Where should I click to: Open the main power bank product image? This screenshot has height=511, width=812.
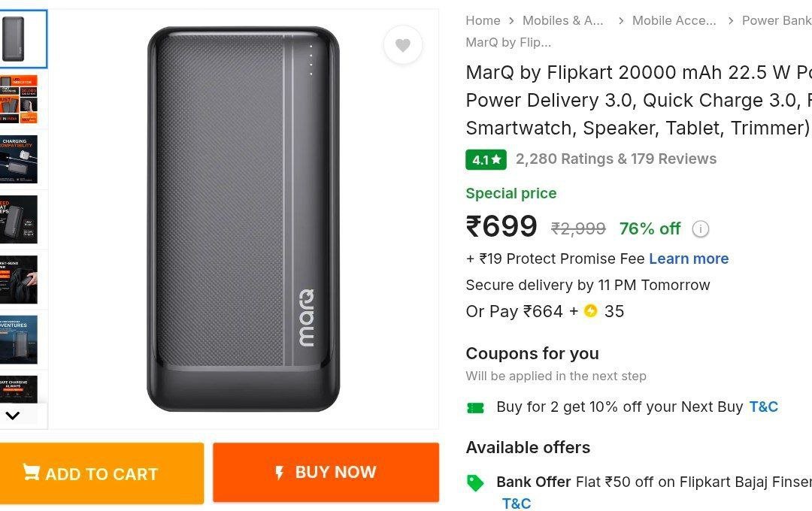[x=243, y=218]
